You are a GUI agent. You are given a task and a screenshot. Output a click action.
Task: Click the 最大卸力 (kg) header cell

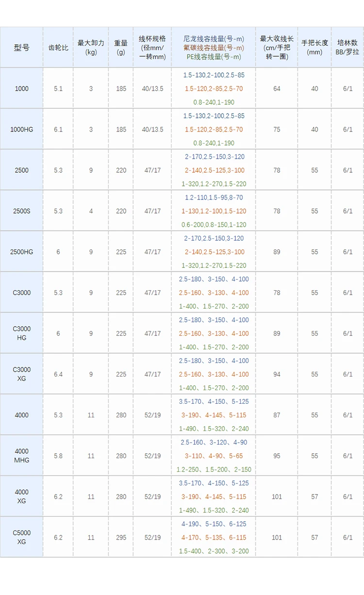tap(91, 48)
